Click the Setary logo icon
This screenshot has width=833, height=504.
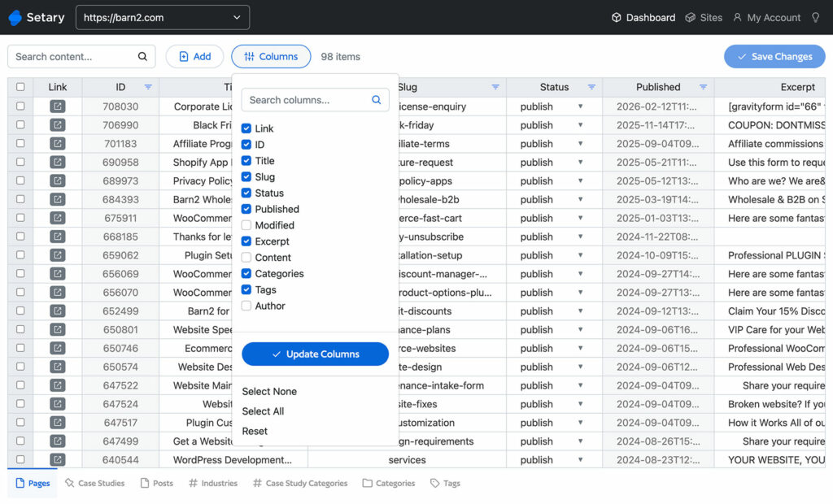15,18
